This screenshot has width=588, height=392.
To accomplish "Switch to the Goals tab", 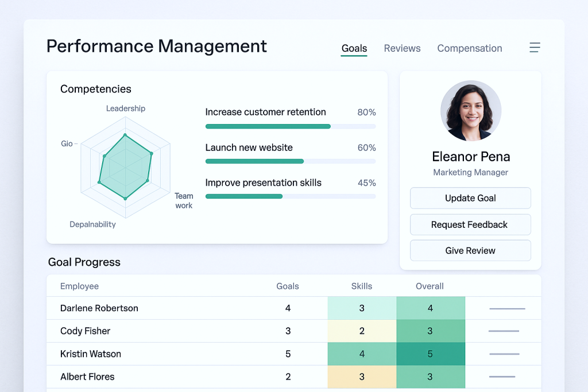I will pyautogui.click(x=354, y=49).
